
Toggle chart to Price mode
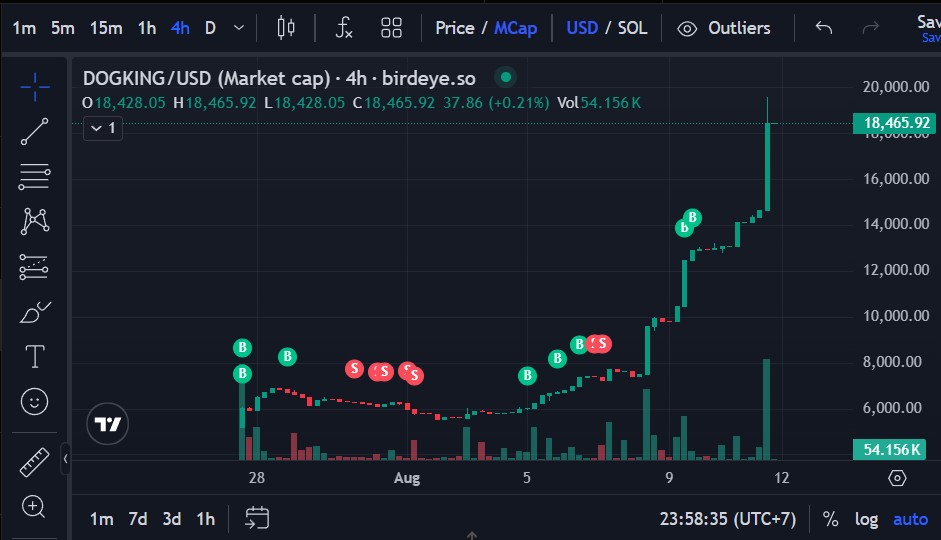point(455,28)
